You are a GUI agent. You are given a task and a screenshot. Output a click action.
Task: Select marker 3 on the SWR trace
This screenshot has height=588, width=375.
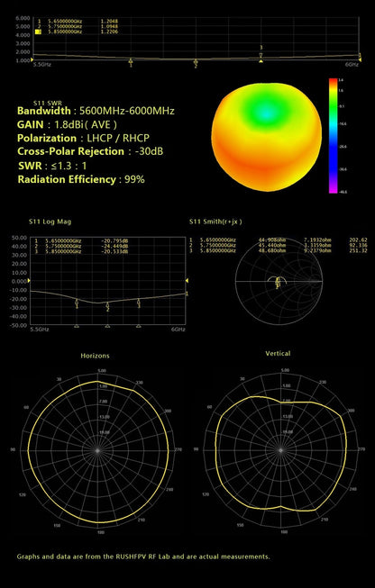261,51
